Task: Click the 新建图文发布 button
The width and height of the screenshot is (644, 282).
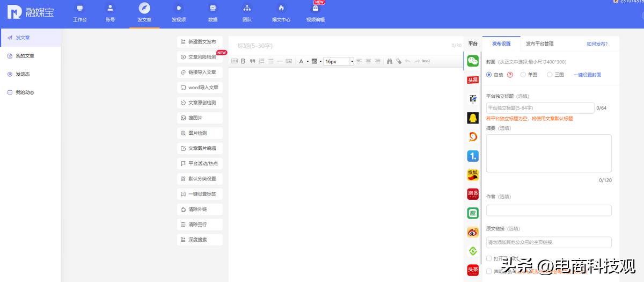Action: click(x=200, y=41)
